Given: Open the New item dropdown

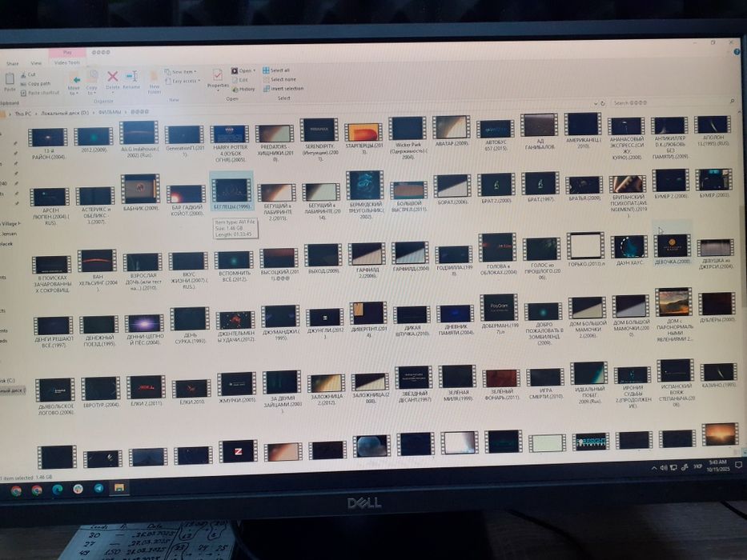Looking at the screenshot, I should tap(181, 72).
